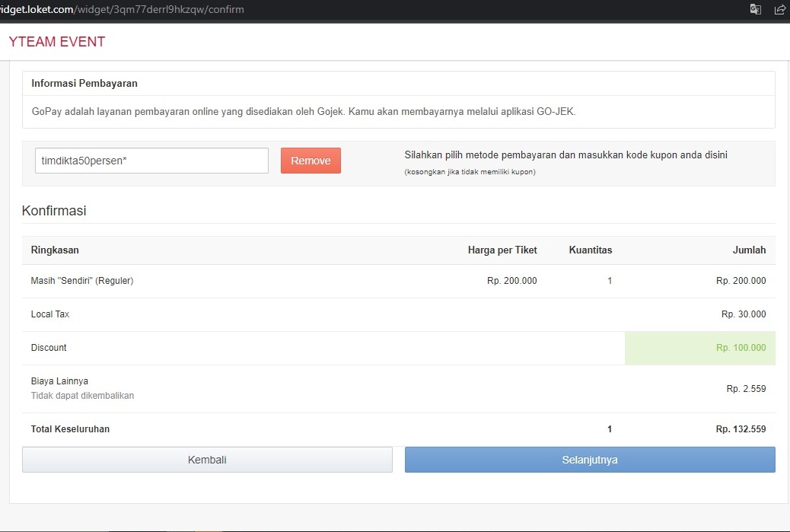Click the total quantity 1 in Total Keseluruhan row
The image size is (790, 532).
click(610, 429)
